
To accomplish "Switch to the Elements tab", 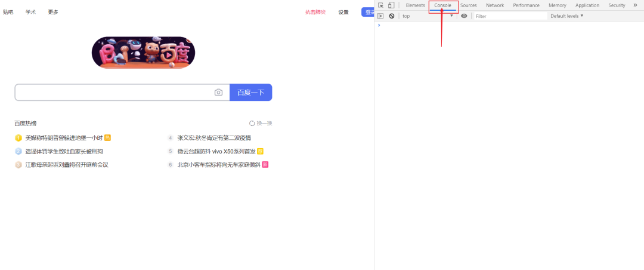I will (x=415, y=5).
